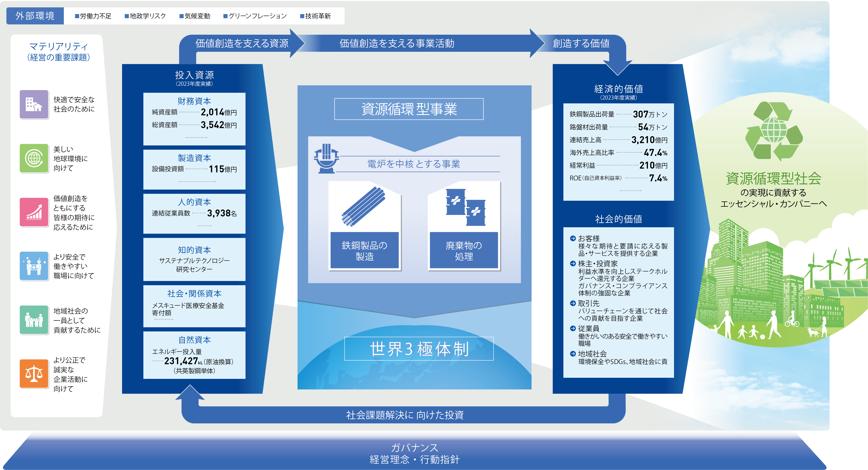The image size is (868, 470).
Task: Click the 海外売上高比率 47.4% row
Action: 619,153
